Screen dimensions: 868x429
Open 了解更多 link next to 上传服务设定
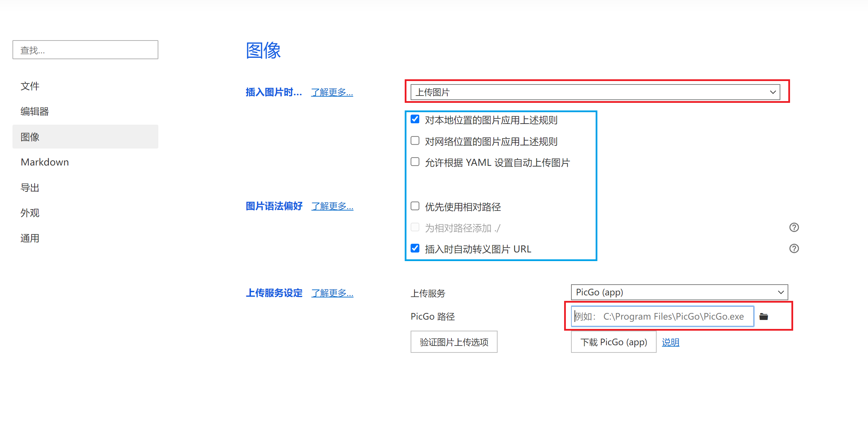pyautogui.click(x=332, y=293)
